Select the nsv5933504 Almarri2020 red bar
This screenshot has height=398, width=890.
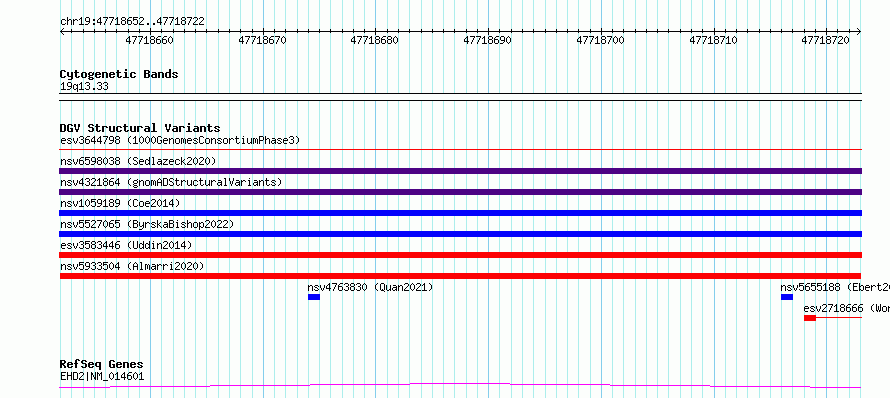click(x=460, y=276)
